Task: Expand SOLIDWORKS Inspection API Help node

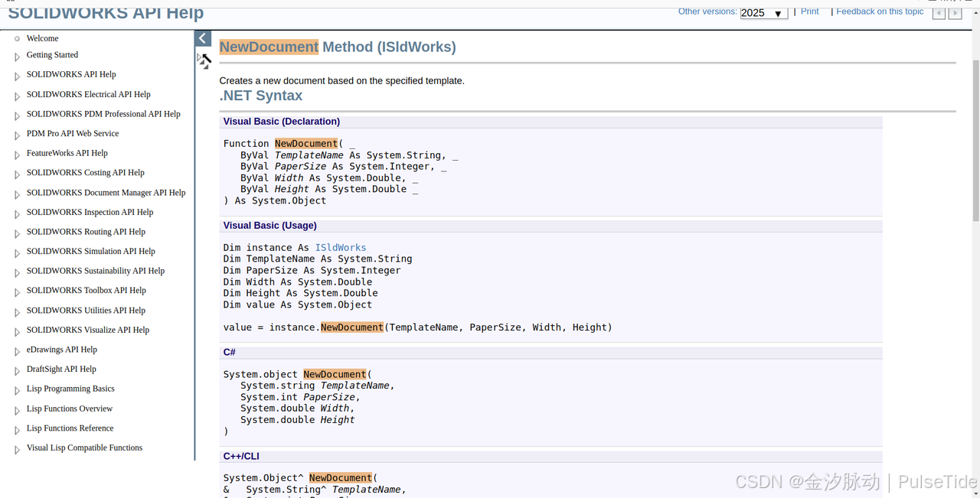Action: [x=17, y=214]
